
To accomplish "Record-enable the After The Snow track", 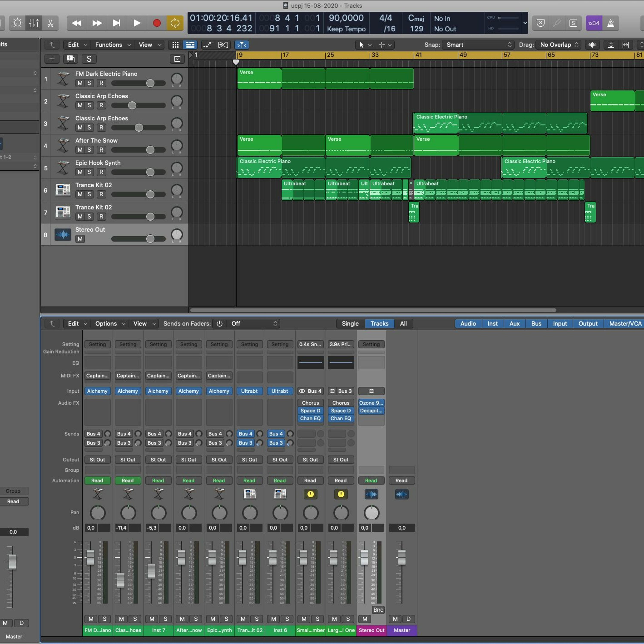I will click(101, 150).
